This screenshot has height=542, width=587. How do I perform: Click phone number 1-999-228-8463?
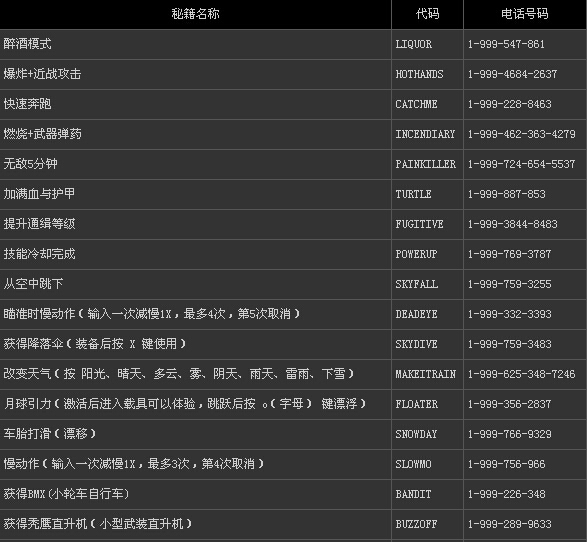coord(510,104)
